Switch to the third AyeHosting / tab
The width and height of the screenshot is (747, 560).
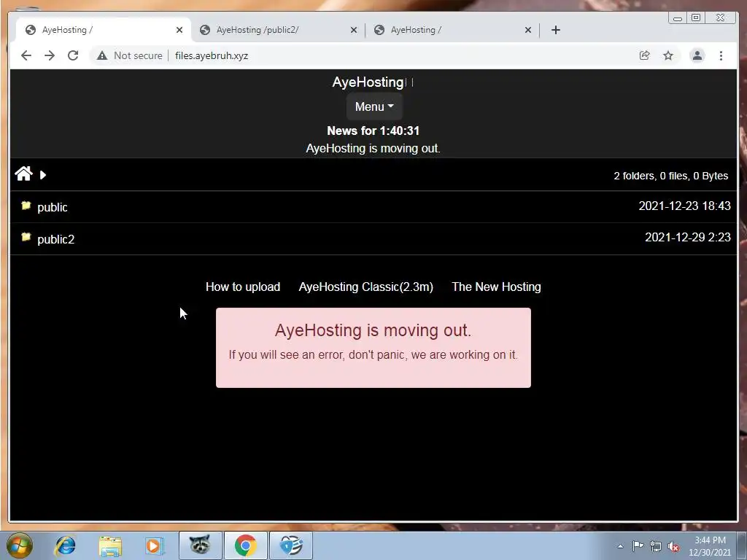tap(452, 30)
